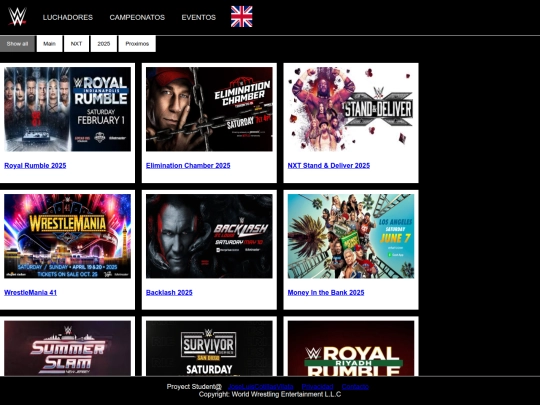540x405 pixels.
Task: Click the SummerSlam poster image
Action: (68, 348)
